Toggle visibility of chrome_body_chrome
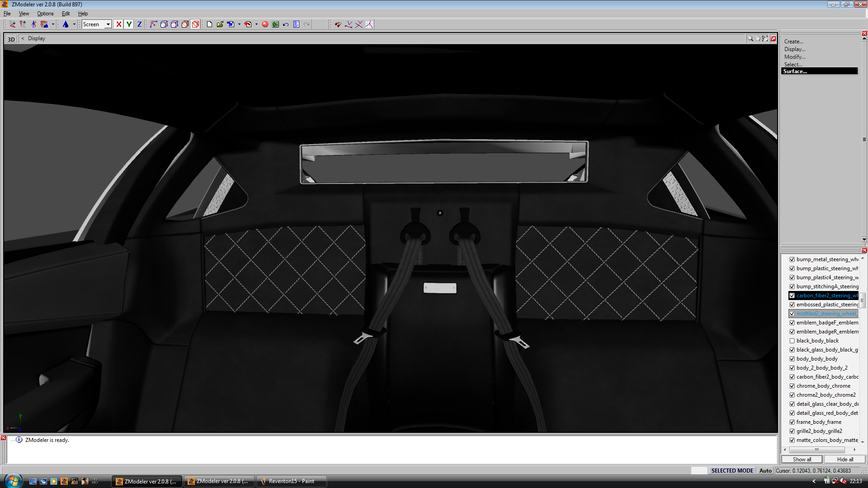The image size is (868, 488). pos(792,386)
